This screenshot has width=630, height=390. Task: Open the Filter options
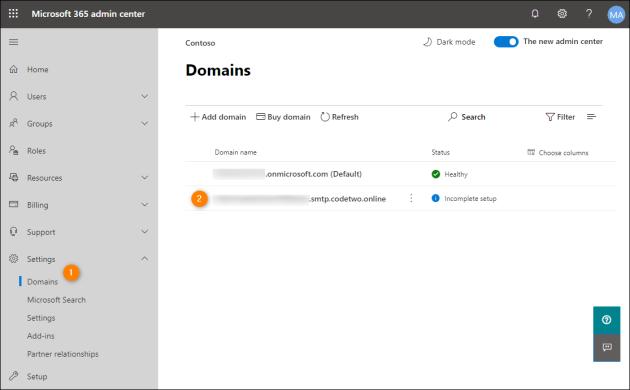coord(560,117)
